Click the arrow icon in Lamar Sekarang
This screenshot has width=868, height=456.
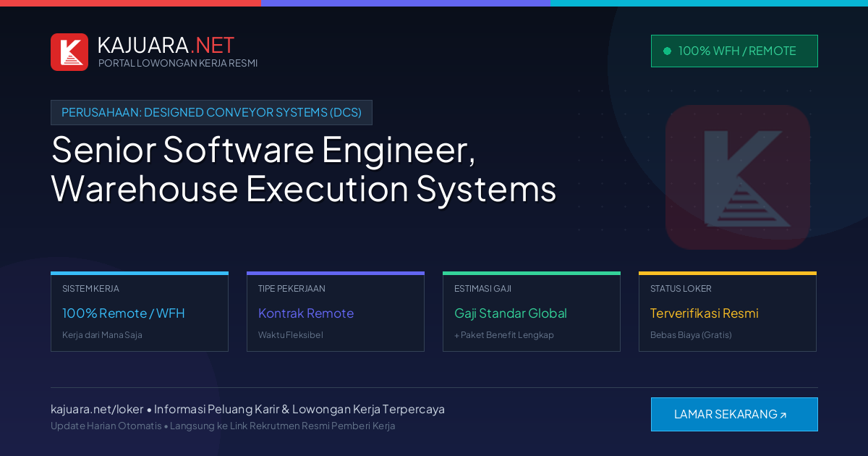coord(783,415)
